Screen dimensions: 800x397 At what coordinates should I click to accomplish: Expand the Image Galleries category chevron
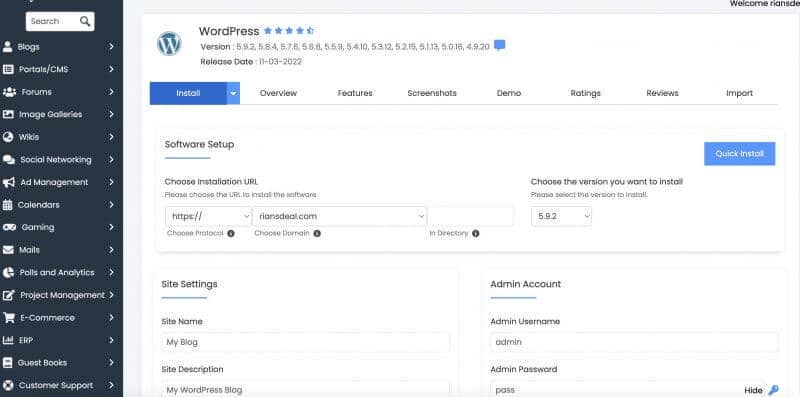coord(111,114)
